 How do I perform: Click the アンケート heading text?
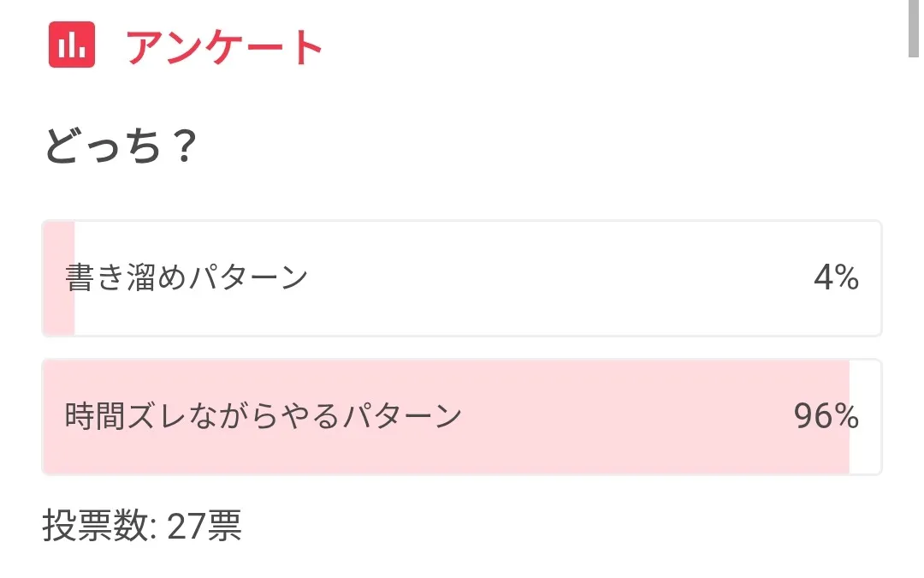click(224, 47)
